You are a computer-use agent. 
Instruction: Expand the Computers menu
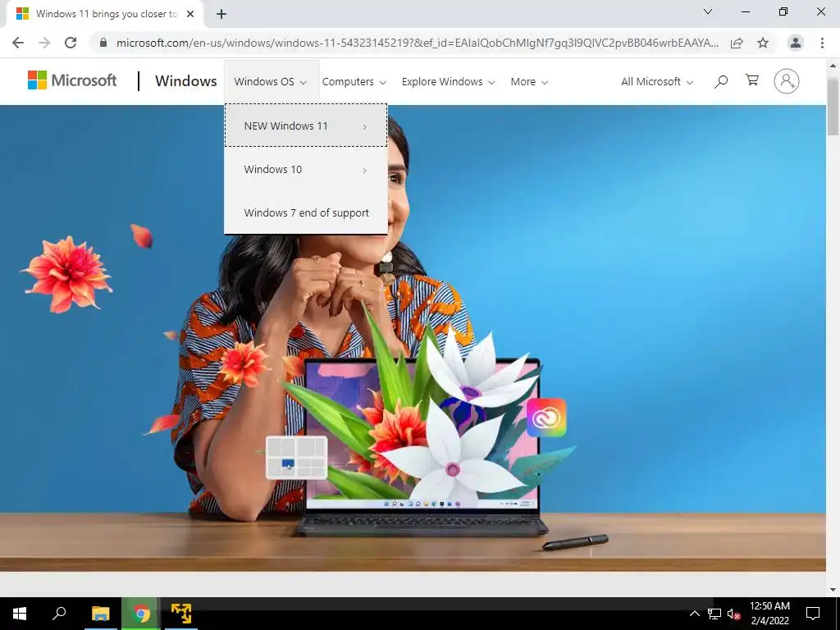click(354, 81)
